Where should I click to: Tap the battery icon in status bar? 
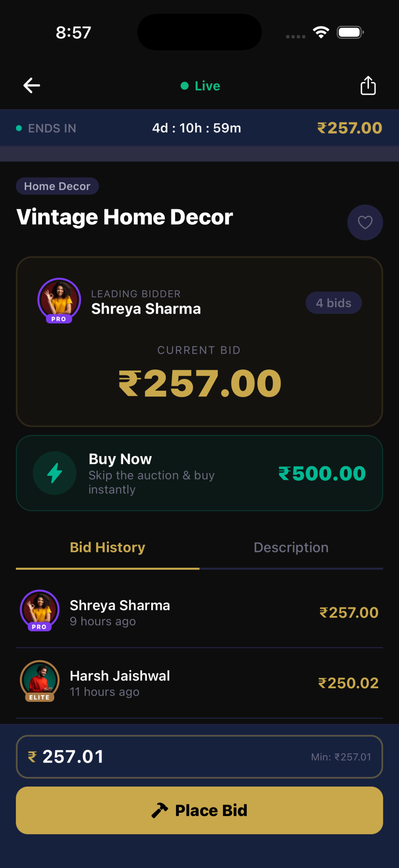tap(349, 32)
